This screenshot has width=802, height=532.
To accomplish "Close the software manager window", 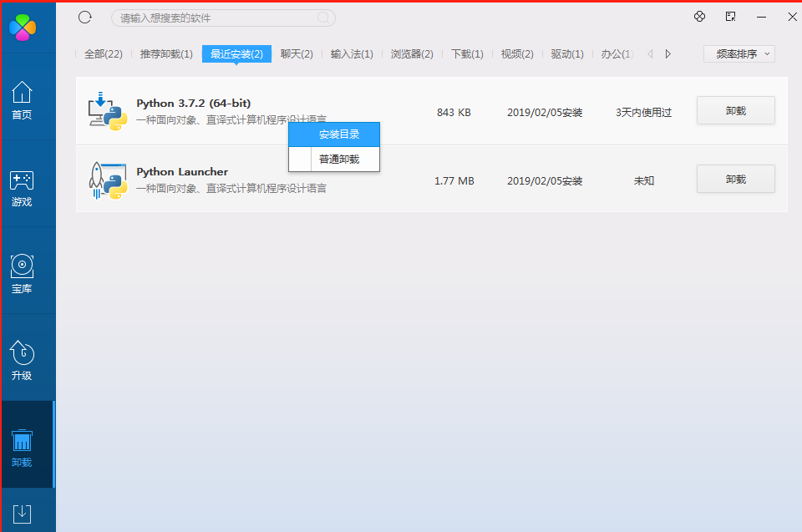I will pyautogui.click(x=792, y=17).
